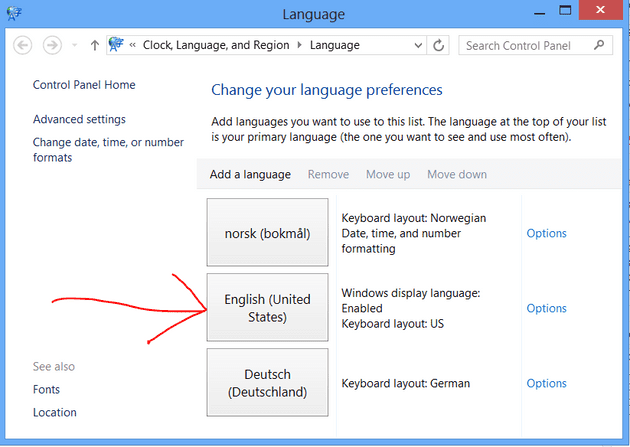Click the breadcrumb overflow double chevron
Screen dimensions: 630x447
click(132, 45)
